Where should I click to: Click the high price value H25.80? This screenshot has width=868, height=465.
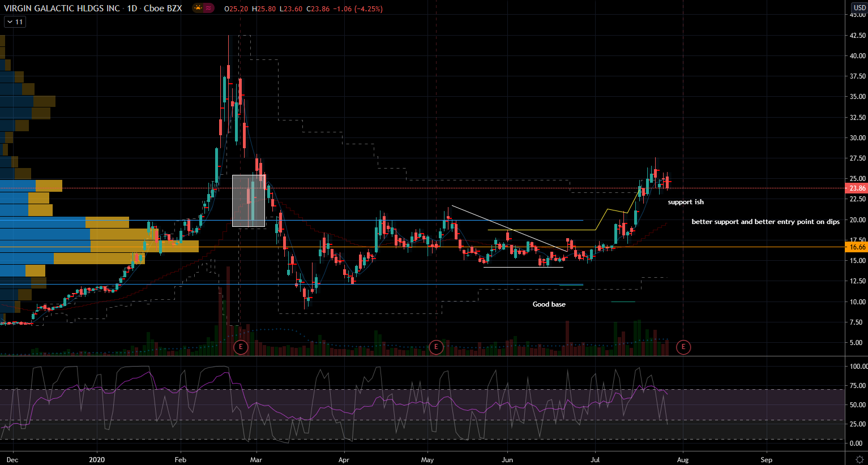click(264, 9)
